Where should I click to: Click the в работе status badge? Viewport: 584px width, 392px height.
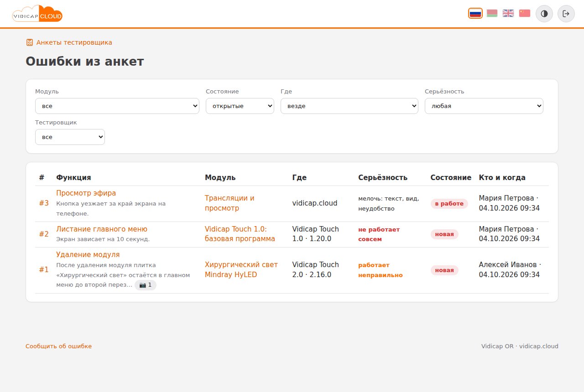[449, 204]
